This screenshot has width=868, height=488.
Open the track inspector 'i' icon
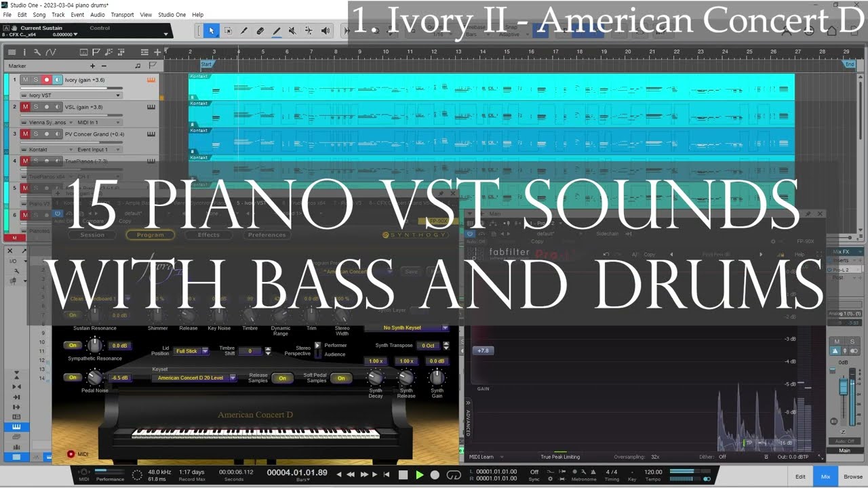point(24,52)
